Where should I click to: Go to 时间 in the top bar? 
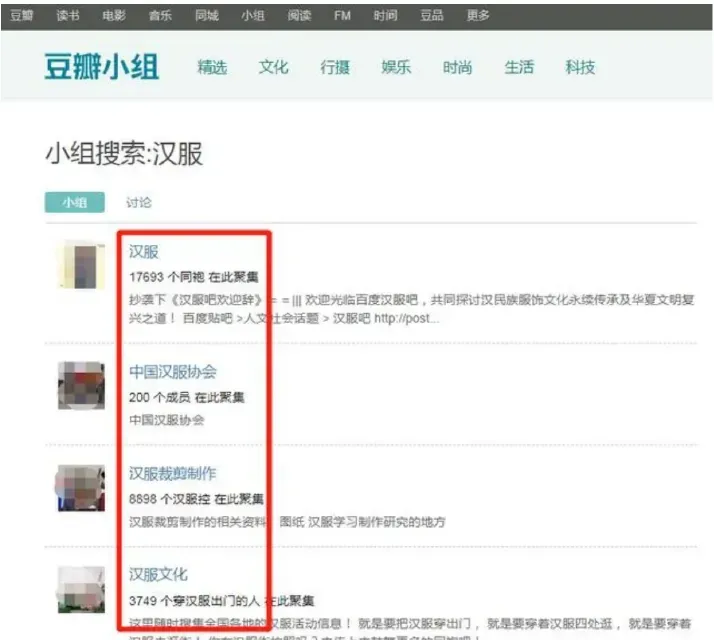click(x=385, y=16)
